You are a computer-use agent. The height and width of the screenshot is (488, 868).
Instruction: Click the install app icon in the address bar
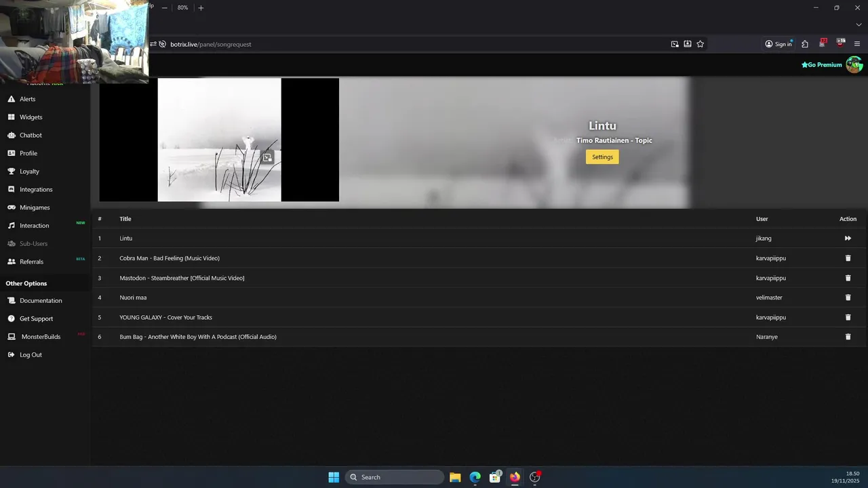688,44
